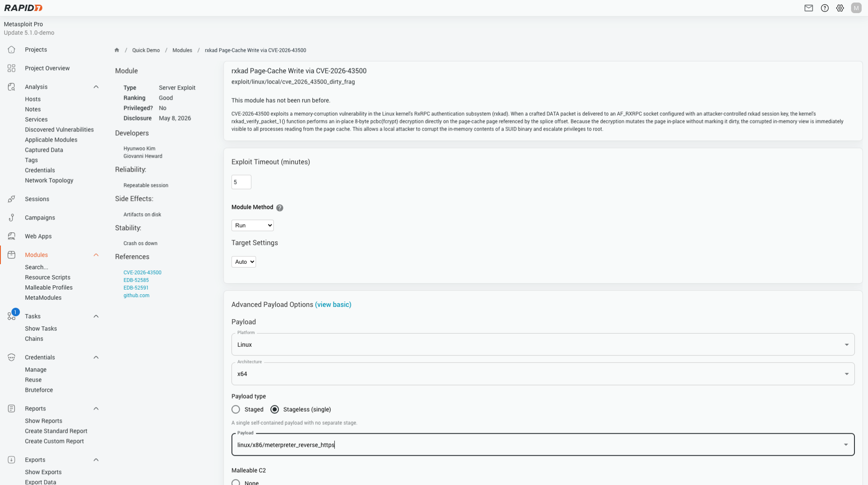Open the Architecture x64 dropdown
Screen dimensions: 868x485
tap(542, 374)
